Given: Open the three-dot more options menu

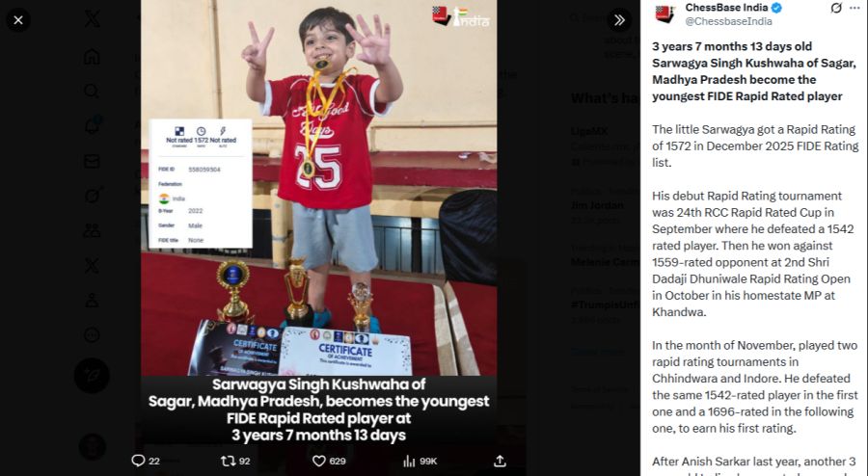Looking at the screenshot, I should click(x=854, y=8).
